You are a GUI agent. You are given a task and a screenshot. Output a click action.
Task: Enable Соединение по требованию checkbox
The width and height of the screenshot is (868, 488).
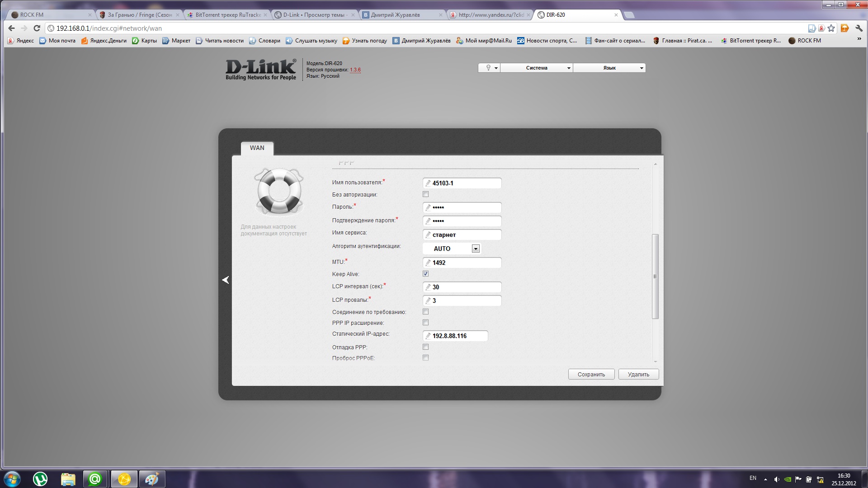point(425,312)
